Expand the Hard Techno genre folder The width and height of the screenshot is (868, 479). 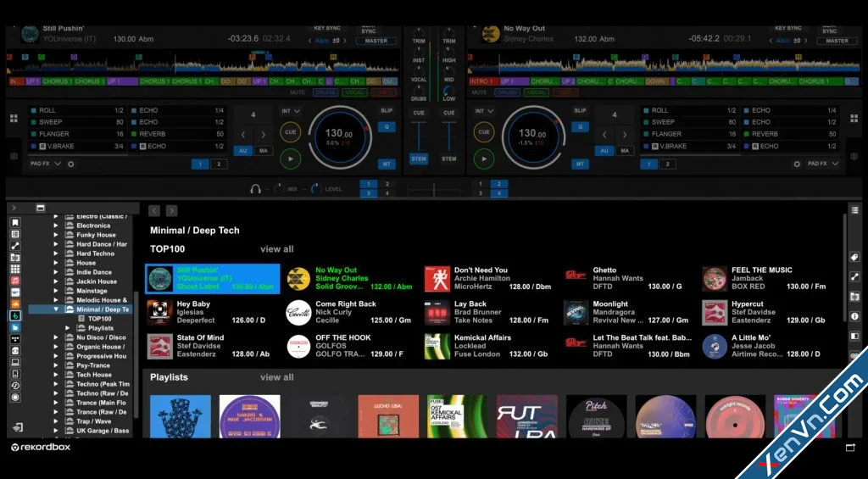click(x=56, y=253)
